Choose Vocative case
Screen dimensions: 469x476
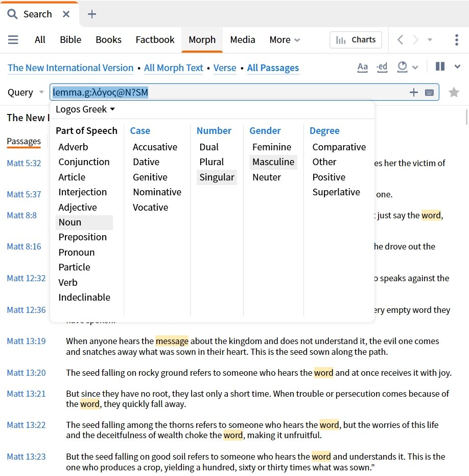pos(151,208)
